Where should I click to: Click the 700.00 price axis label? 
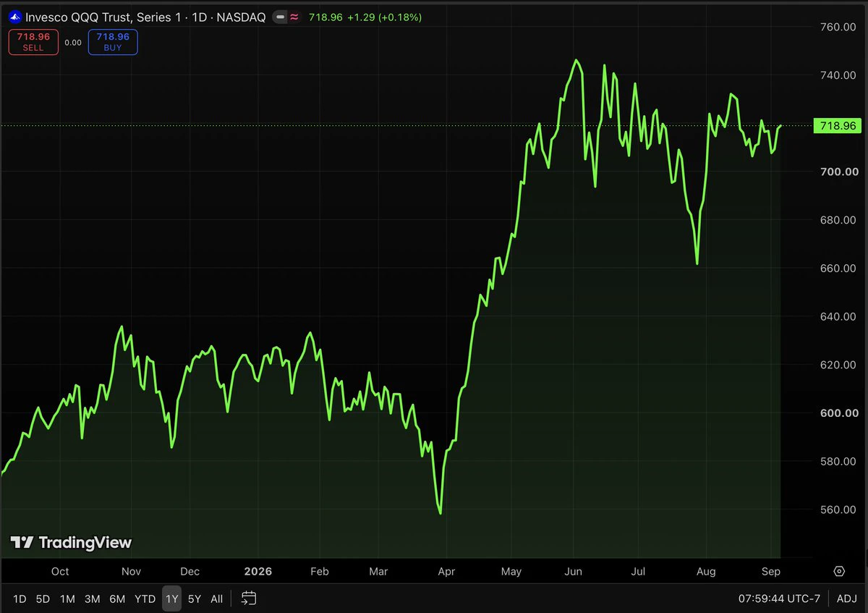click(839, 172)
